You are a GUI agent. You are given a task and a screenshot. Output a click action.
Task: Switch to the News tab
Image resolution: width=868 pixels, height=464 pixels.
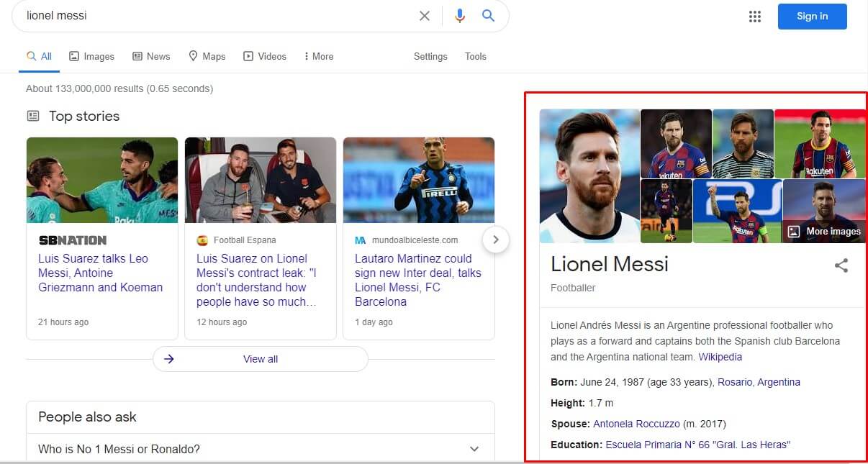coord(152,56)
